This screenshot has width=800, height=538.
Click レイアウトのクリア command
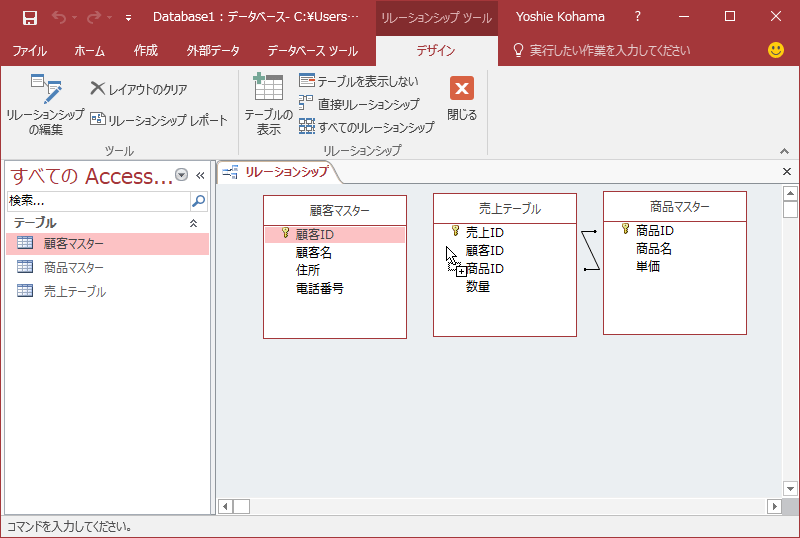139,89
